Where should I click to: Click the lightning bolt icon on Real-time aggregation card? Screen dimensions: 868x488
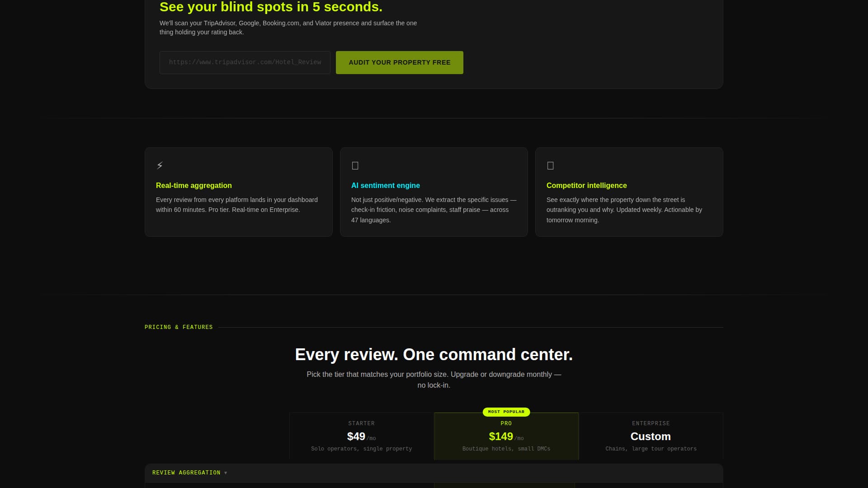[x=160, y=165]
